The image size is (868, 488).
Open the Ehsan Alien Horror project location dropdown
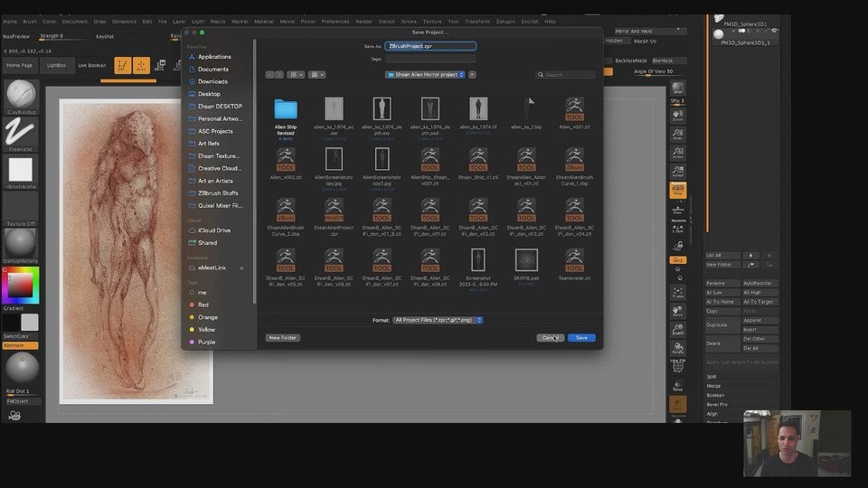425,75
